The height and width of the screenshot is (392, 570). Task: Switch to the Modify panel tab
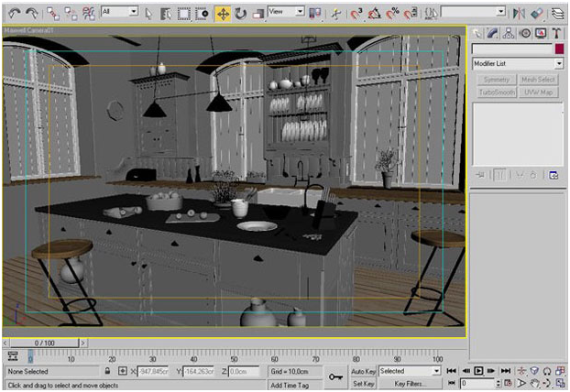pyautogui.click(x=493, y=33)
